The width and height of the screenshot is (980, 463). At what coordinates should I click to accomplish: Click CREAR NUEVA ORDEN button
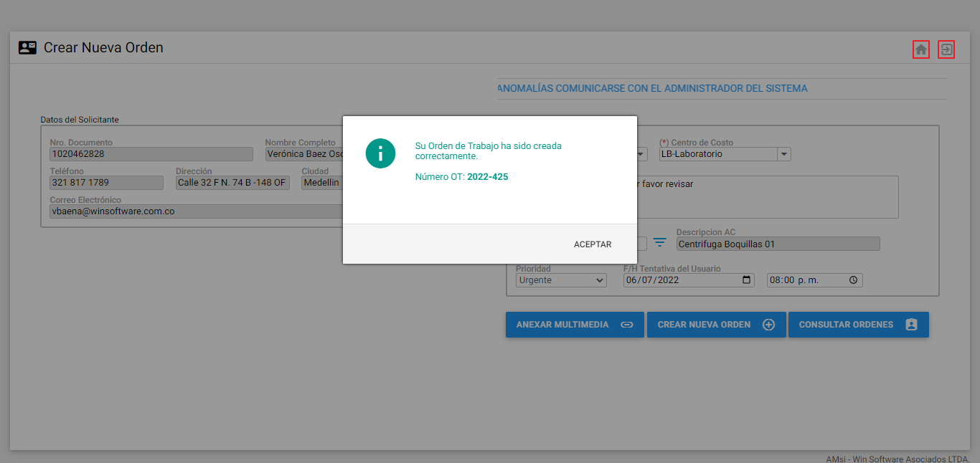click(717, 325)
